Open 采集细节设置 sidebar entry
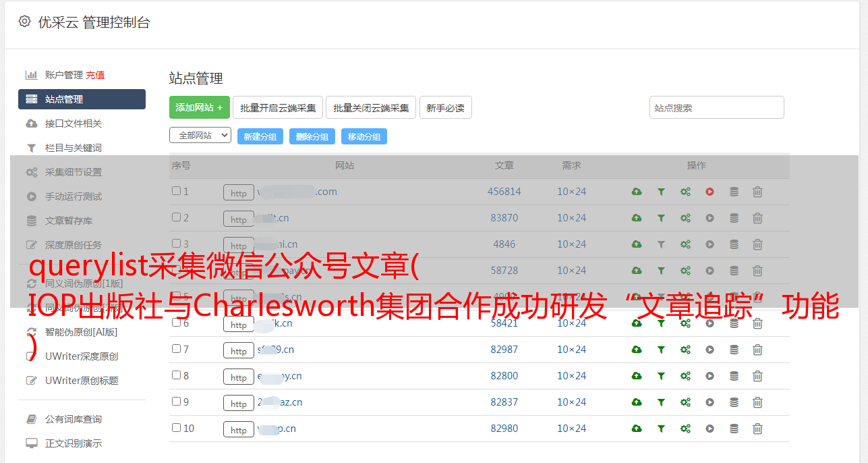This screenshot has height=463, width=868. click(74, 172)
